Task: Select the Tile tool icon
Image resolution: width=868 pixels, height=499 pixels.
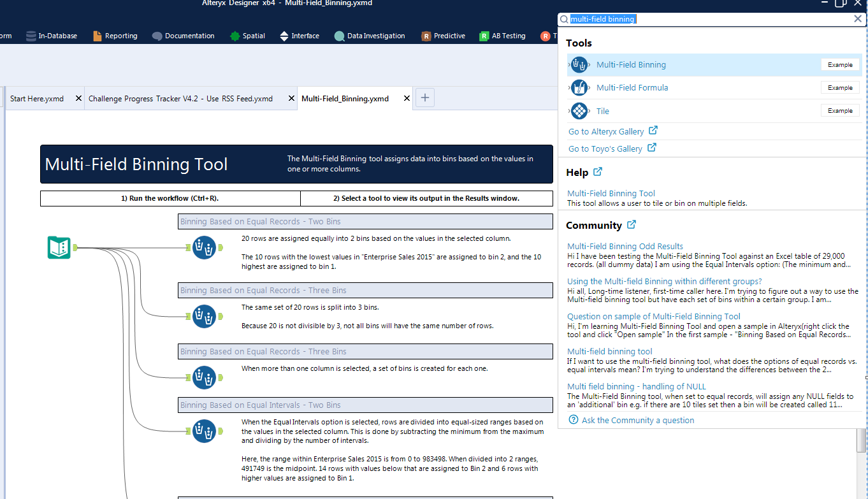Action: pyautogui.click(x=579, y=110)
